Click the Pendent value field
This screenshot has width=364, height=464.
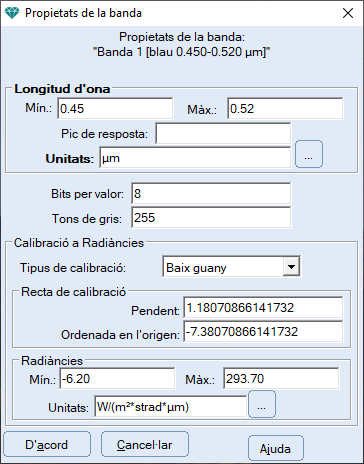tap(263, 307)
